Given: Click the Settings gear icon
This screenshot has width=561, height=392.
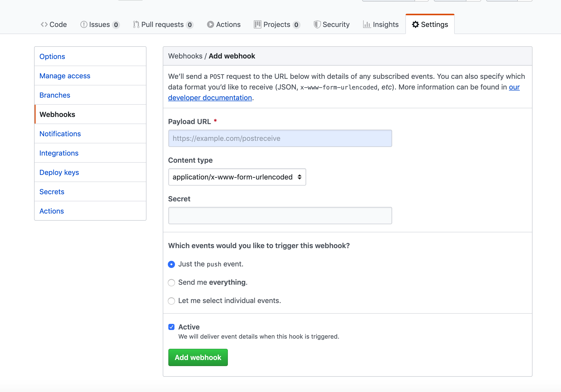Looking at the screenshot, I should tap(416, 24).
